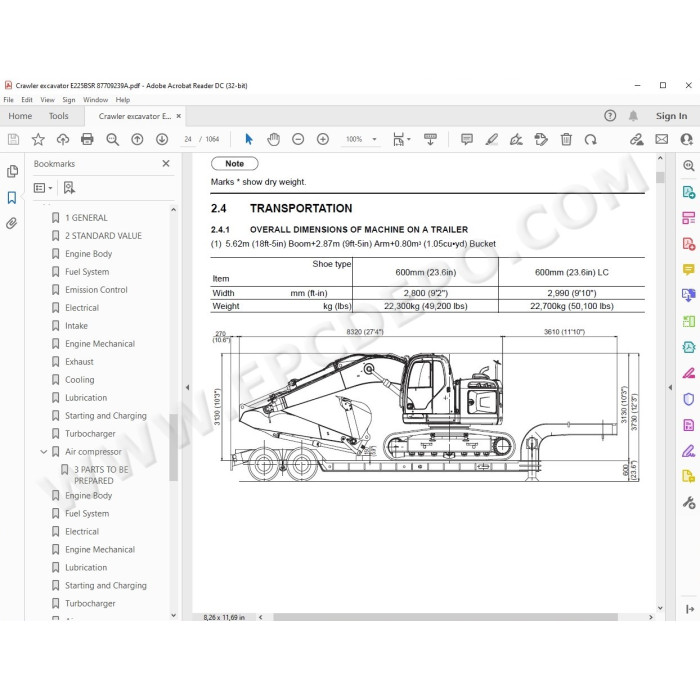Select the Highlight text tool

[492, 139]
